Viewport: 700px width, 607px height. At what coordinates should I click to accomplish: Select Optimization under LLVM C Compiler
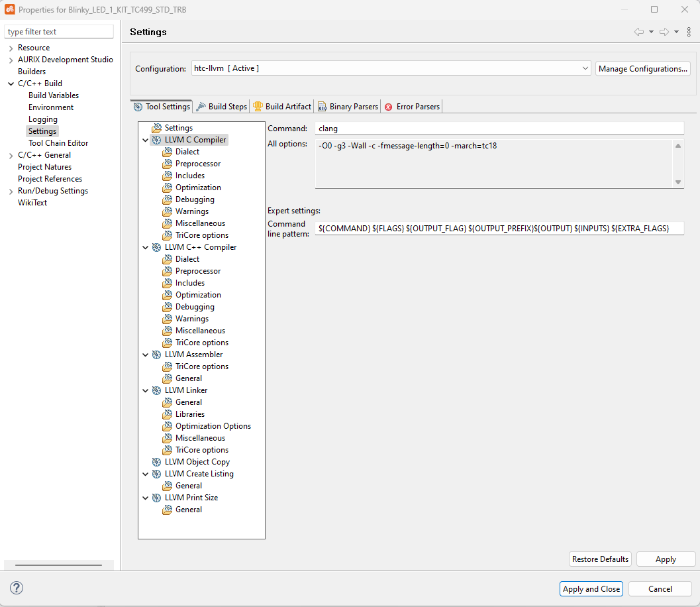[x=198, y=188]
